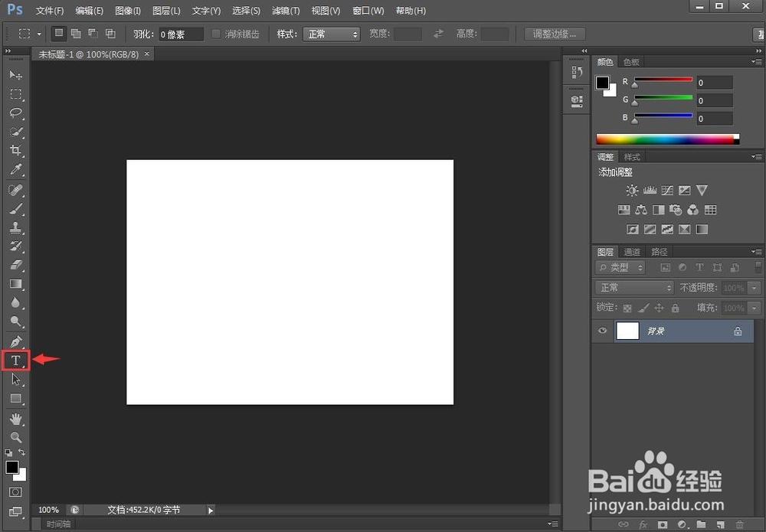Screen dimensions: 766x532
Task: Toggle Quick Mask mode
Action: click(15, 492)
